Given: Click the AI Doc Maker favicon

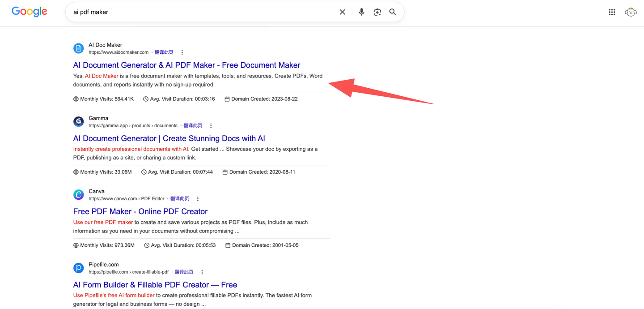Looking at the screenshot, I should coord(79,48).
